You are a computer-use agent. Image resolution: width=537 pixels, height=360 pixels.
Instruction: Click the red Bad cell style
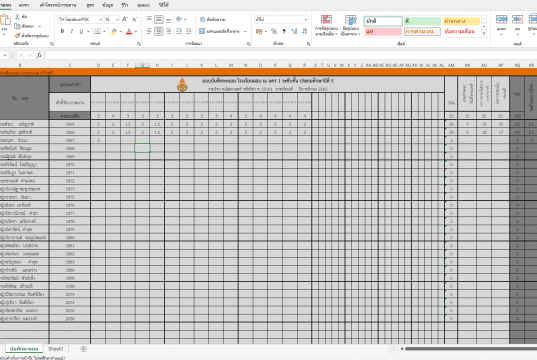pyautogui.click(x=383, y=32)
